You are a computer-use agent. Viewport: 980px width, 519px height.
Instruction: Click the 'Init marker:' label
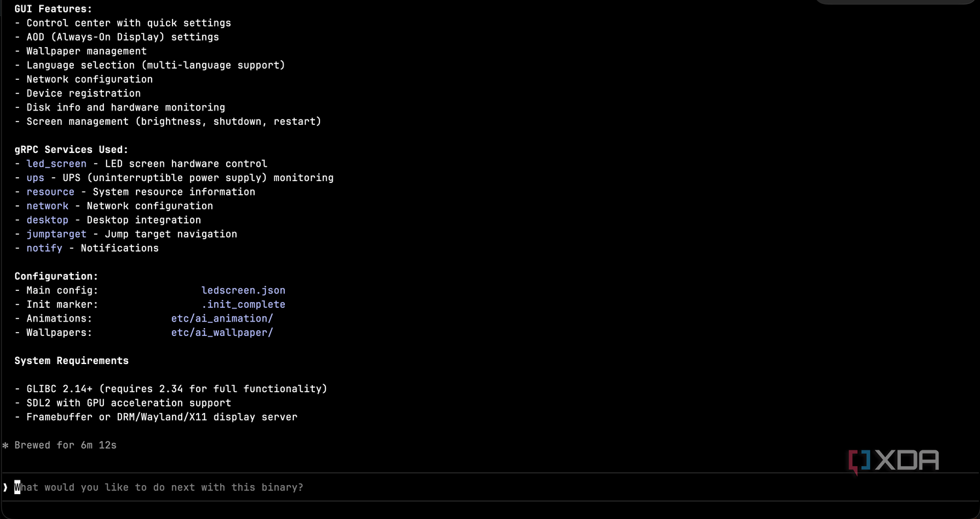62,305
